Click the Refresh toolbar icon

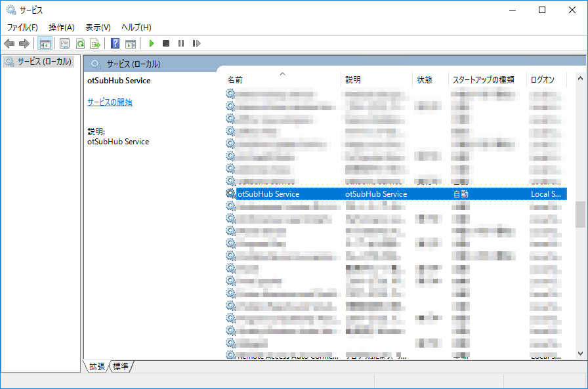tap(80, 43)
